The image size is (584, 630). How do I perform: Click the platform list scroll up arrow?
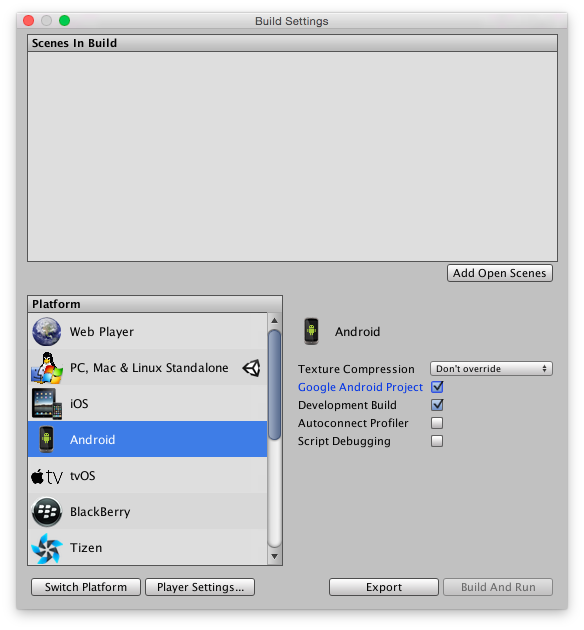coord(274,321)
